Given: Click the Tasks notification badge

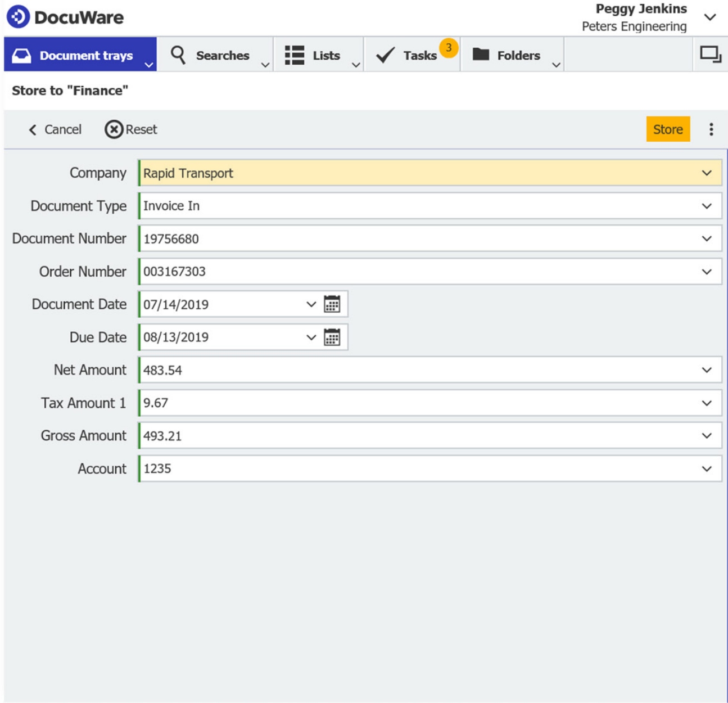Looking at the screenshot, I should [449, 48].
